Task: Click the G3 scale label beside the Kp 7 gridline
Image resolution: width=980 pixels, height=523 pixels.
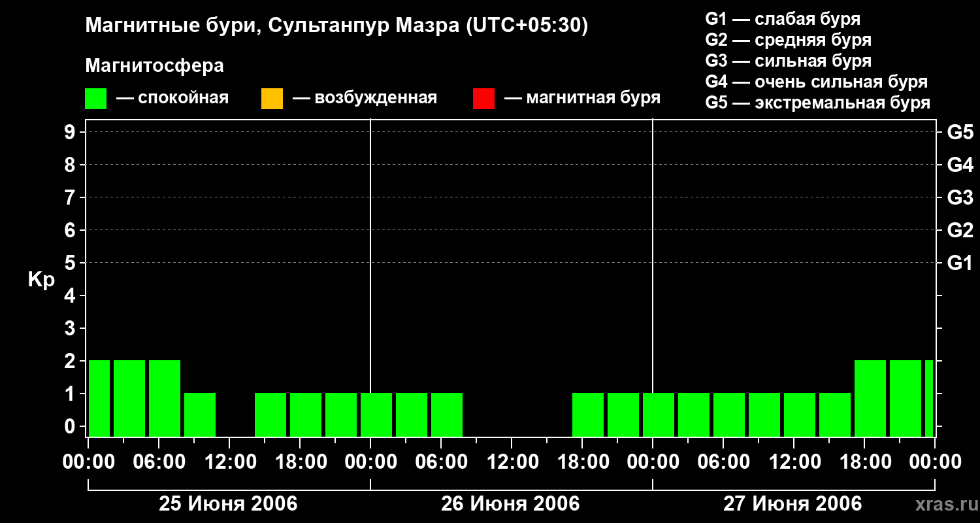Action: [960, 197]
